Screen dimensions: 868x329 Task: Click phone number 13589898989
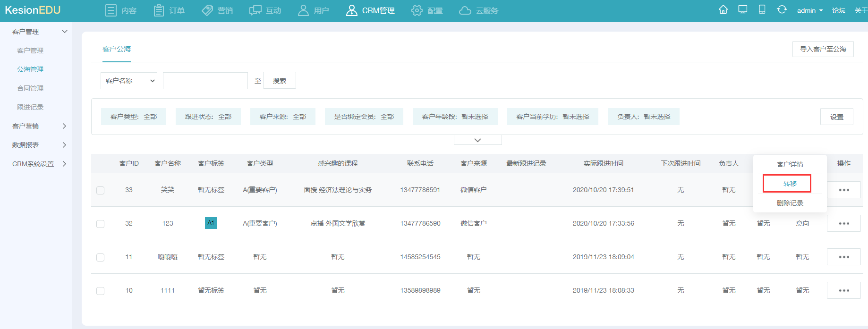tap(420, 290)
